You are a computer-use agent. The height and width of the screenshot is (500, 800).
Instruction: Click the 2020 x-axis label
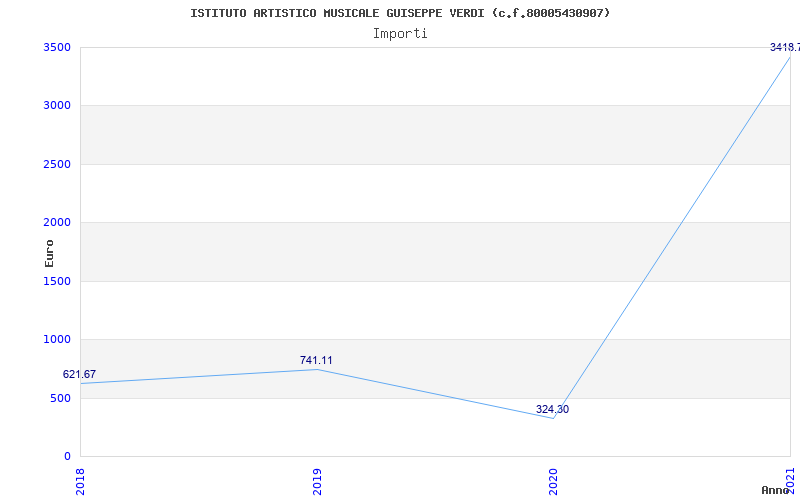point(554,482)
